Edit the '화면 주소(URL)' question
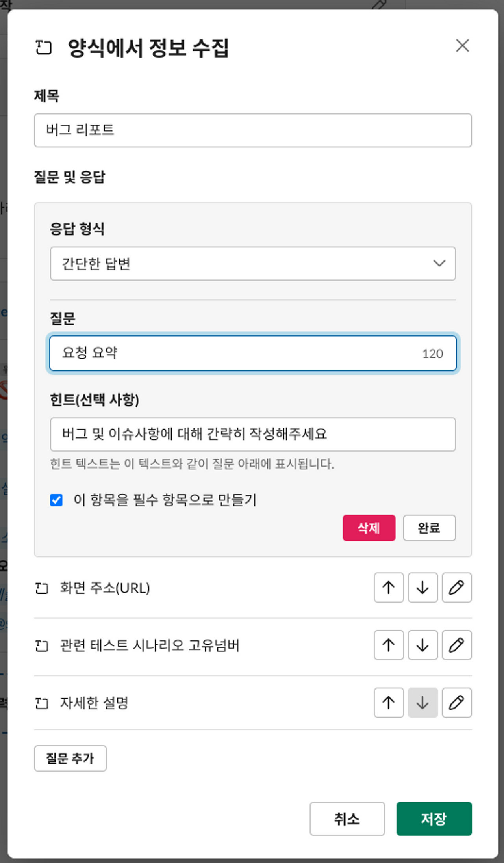Screen dimensions: 504x863 point(456,588)
